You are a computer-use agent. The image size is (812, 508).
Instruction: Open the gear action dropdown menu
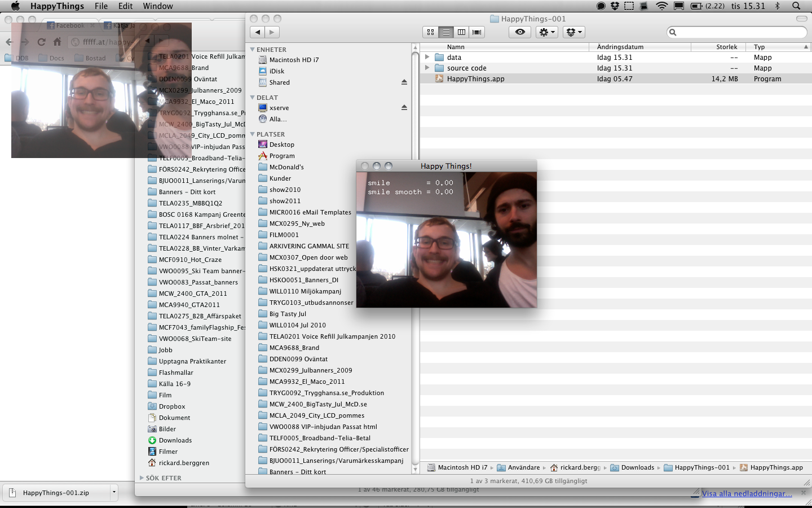[x=547, y=32]
